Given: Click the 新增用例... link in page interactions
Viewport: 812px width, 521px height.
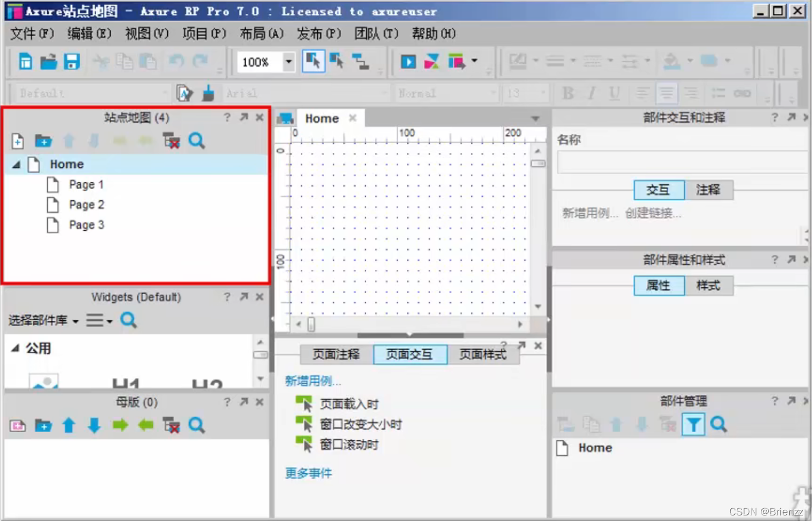Looking at the screenshot, I should pos(312,381).
